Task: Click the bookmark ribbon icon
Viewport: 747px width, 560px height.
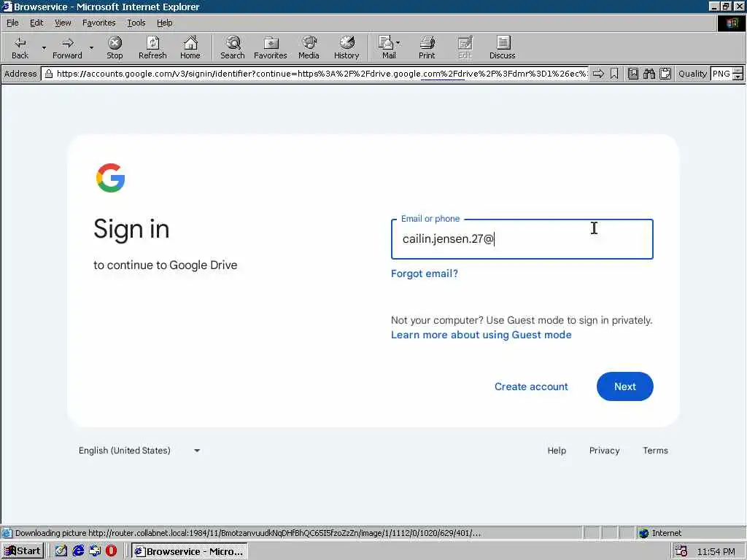Action: click(614, 74)
